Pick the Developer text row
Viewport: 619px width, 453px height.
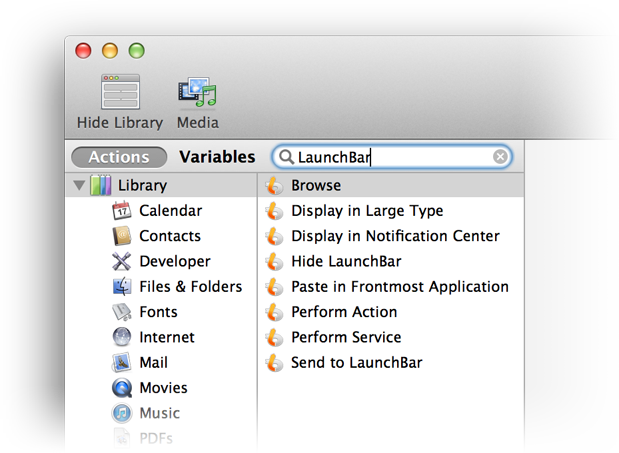point(175,261)
